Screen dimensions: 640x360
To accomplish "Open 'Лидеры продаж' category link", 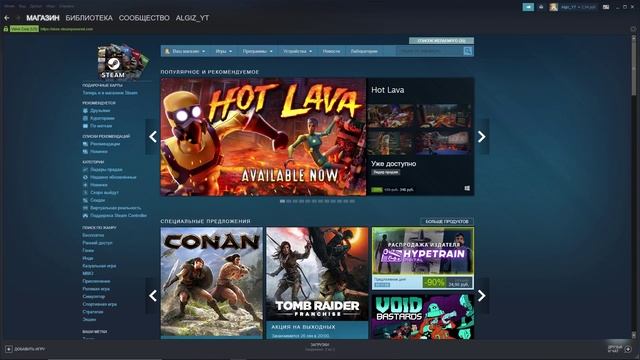I will pos(106,169).
